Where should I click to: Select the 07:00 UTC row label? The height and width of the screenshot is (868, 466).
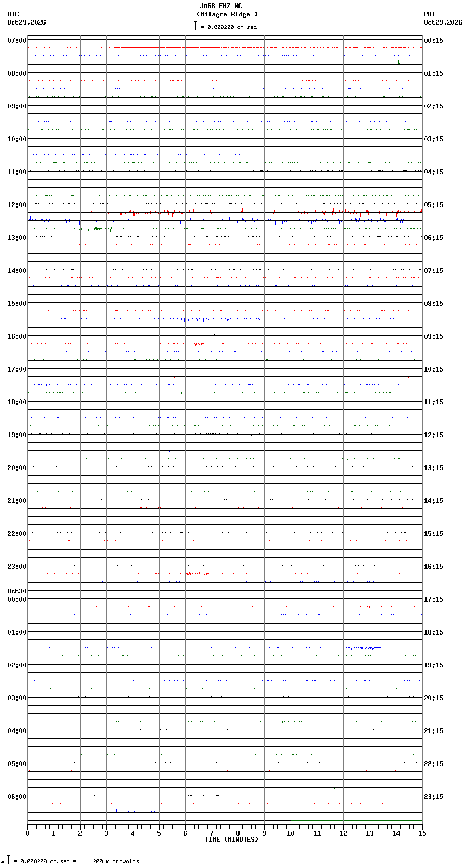pyautogui.click(x=17, y=41)
